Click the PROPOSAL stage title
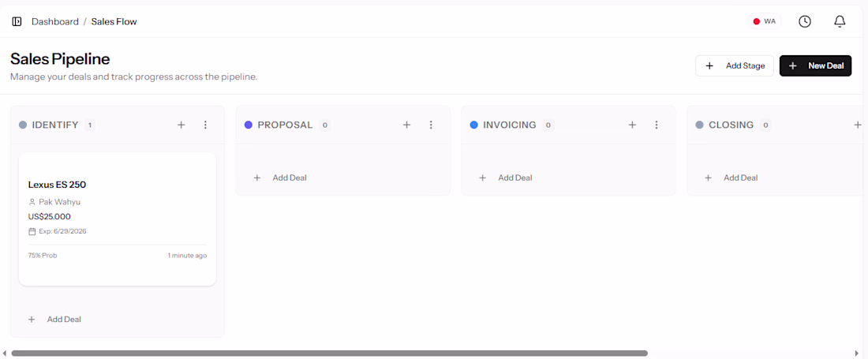 [285, 125]
